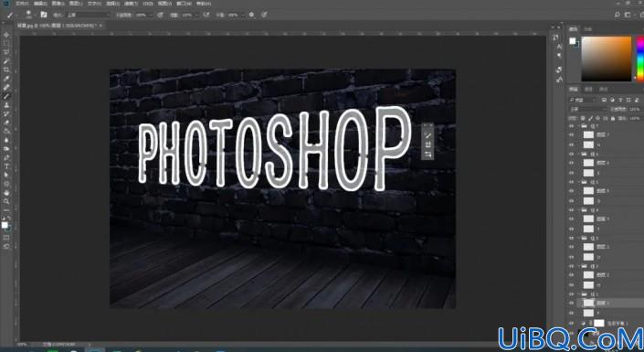Select the 图层 7 layer thumbnail

pos(588,135)
